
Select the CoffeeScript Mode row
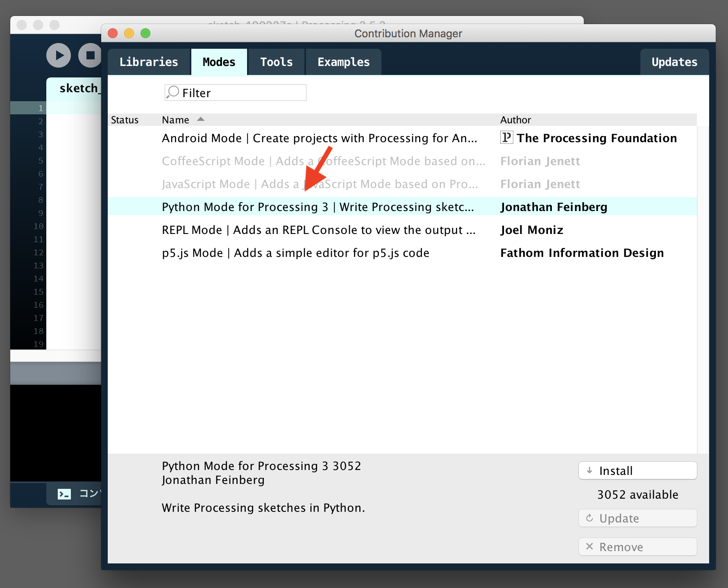[x=402, y=161]
